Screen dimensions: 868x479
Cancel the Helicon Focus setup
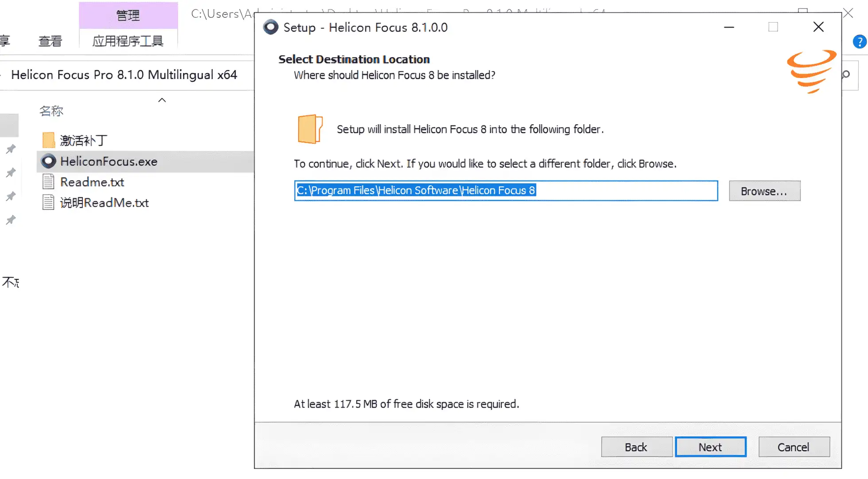tap(794, 447)
